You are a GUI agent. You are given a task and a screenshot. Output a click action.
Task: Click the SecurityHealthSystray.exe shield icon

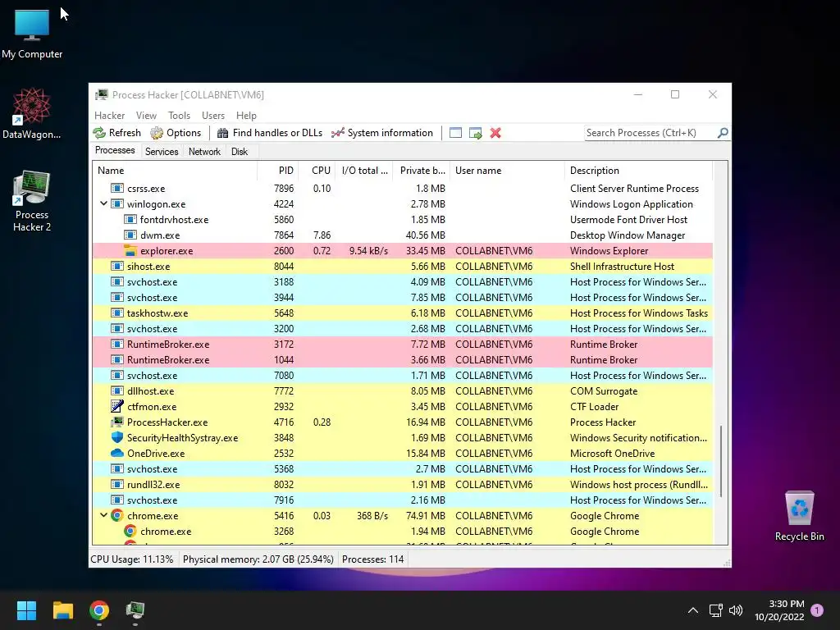pos(116,438)
